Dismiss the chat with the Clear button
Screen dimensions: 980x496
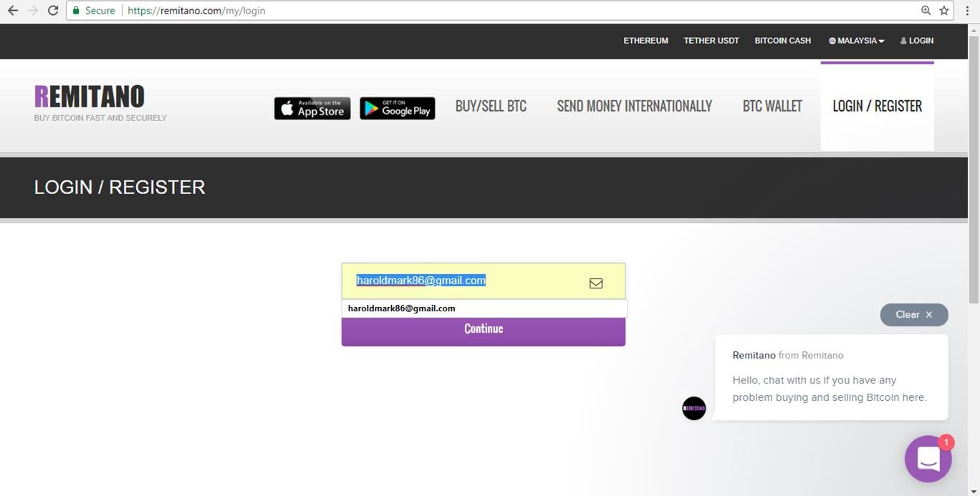pos(914,315)
